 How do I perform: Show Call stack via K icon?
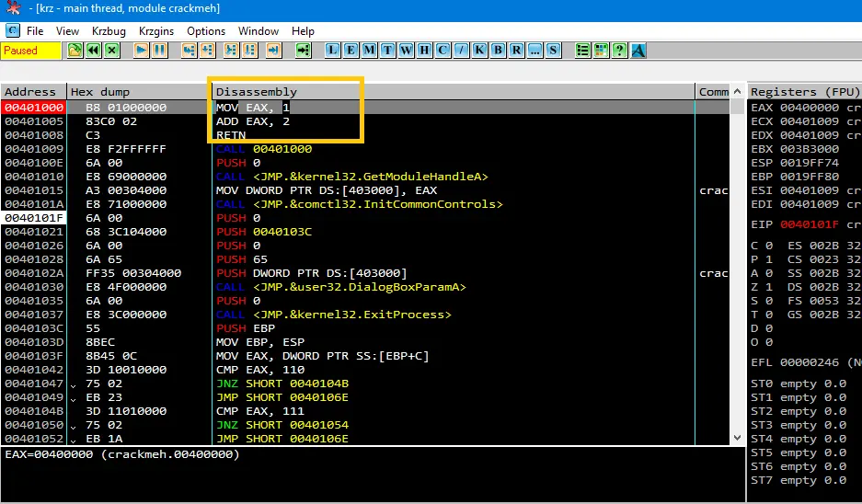(480, 51)
